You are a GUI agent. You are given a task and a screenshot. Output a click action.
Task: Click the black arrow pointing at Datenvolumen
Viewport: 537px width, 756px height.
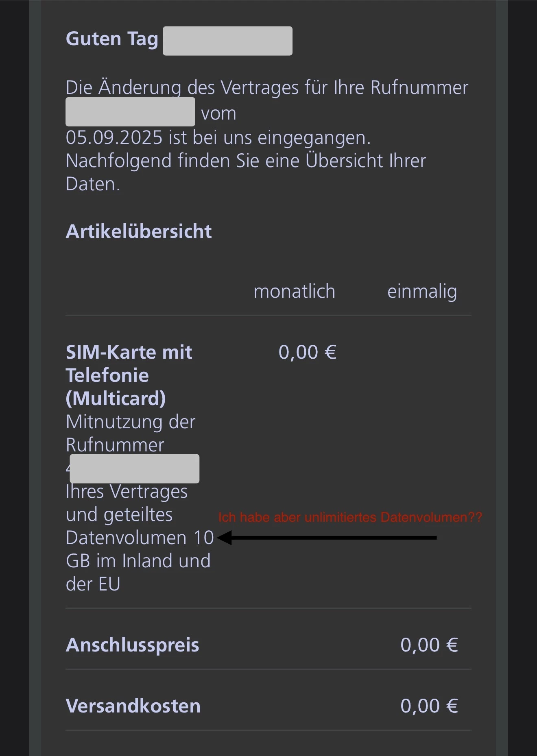pos(327,538)
